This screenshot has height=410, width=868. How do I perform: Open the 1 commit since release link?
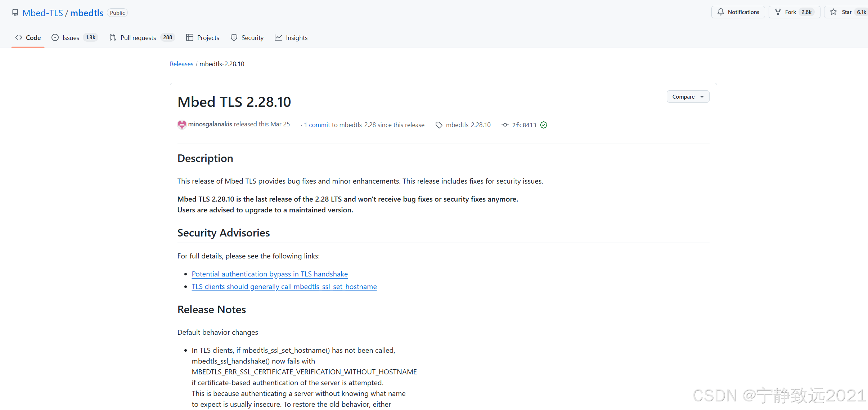(x=317, y=125)
